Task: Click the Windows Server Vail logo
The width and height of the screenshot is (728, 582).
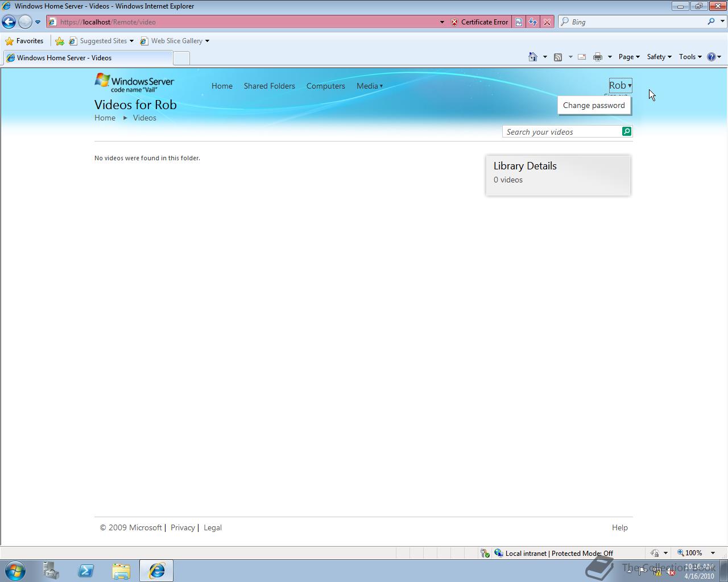Action: tap(134, 82)
